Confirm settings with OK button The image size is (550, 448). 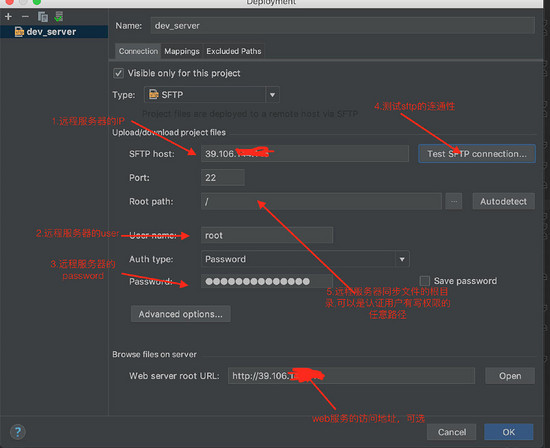[509, 432]
